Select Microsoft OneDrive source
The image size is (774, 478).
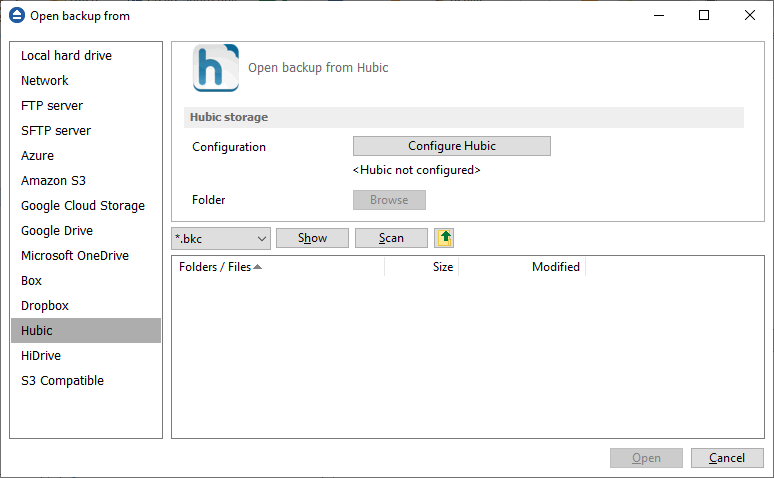(x=86, y=256)
